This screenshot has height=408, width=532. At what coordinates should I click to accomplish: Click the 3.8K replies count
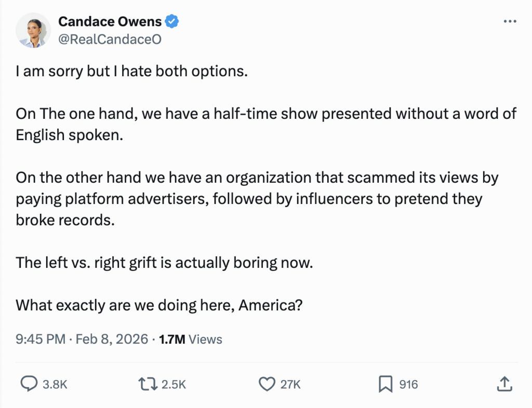(x=55, y=385)
